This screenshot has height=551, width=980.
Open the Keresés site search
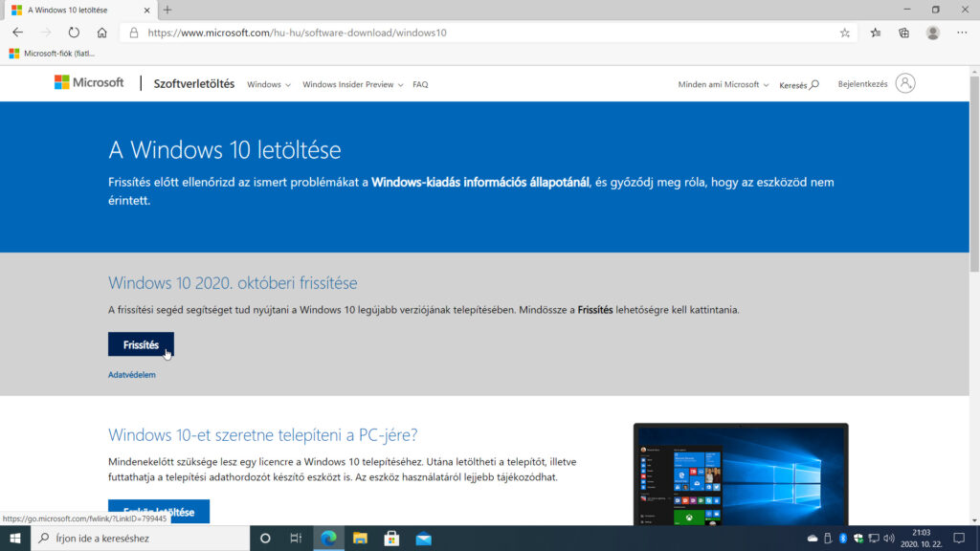799,85
